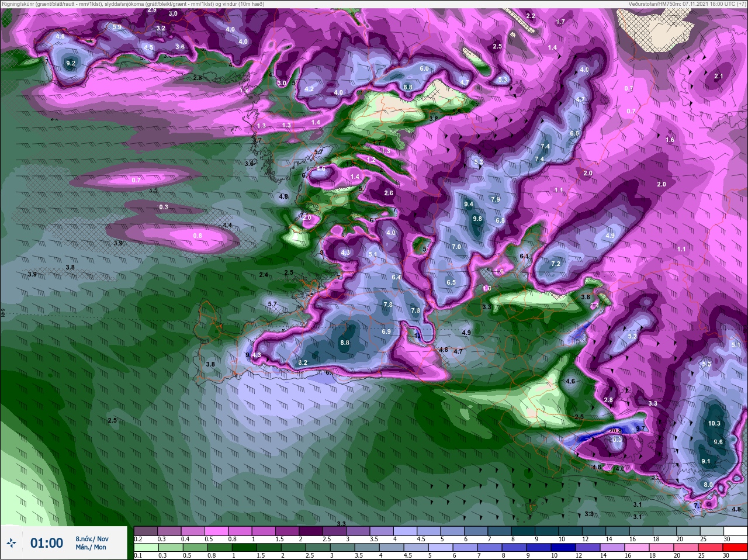Click the Rigning/skúrir map title text
This screenshot has width=748, height=560.
click(x=133, y=4)
